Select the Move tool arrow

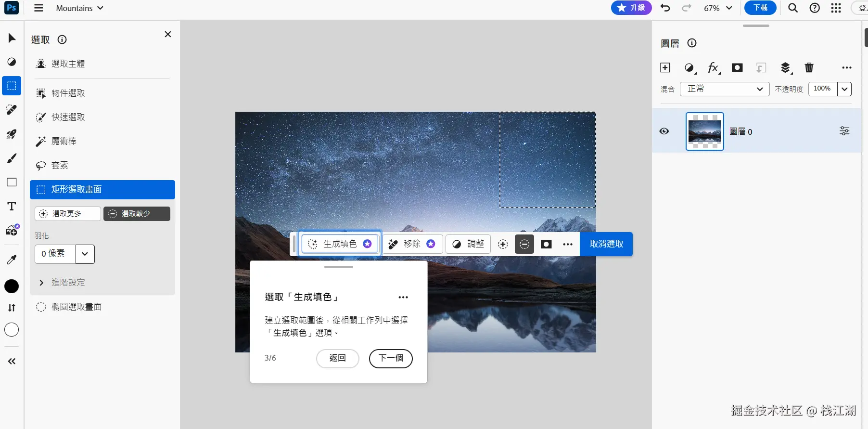[12, 38]
